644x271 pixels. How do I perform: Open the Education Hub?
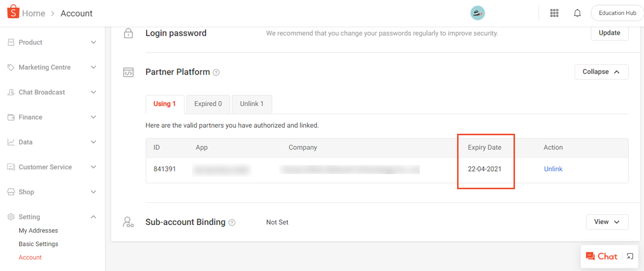[x=617, y=13]
